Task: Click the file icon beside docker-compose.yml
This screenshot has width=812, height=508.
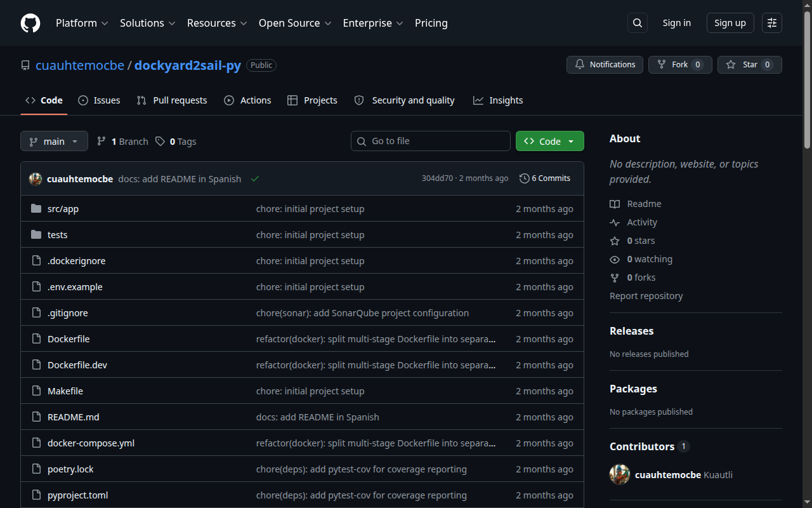Action: (x=36, y=443)
